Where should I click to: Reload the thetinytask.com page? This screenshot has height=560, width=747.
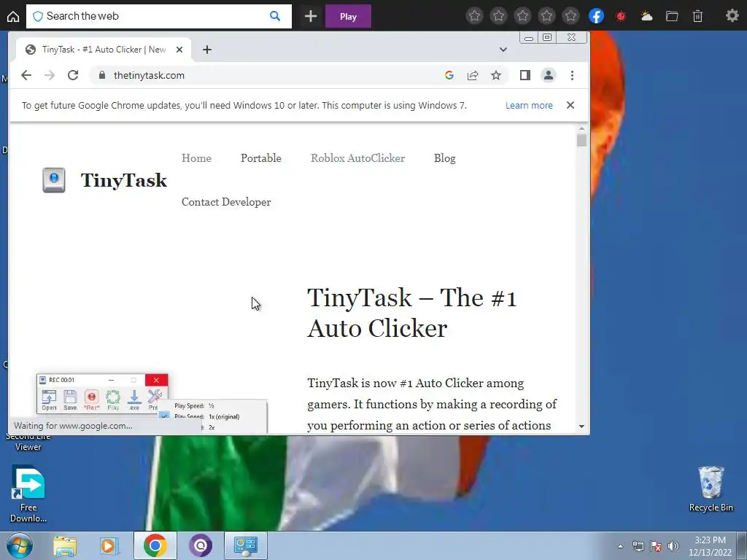[x=73, y=75]
